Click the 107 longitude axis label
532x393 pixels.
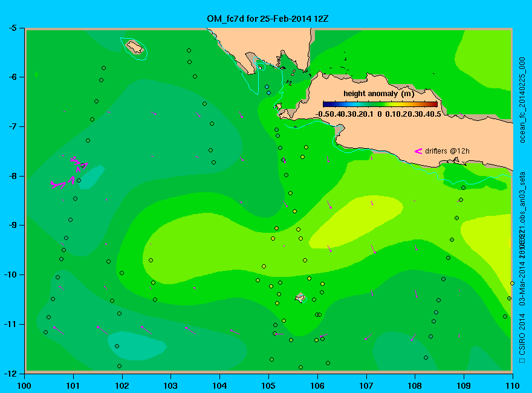pyautogui.click(x=366, y=386)
